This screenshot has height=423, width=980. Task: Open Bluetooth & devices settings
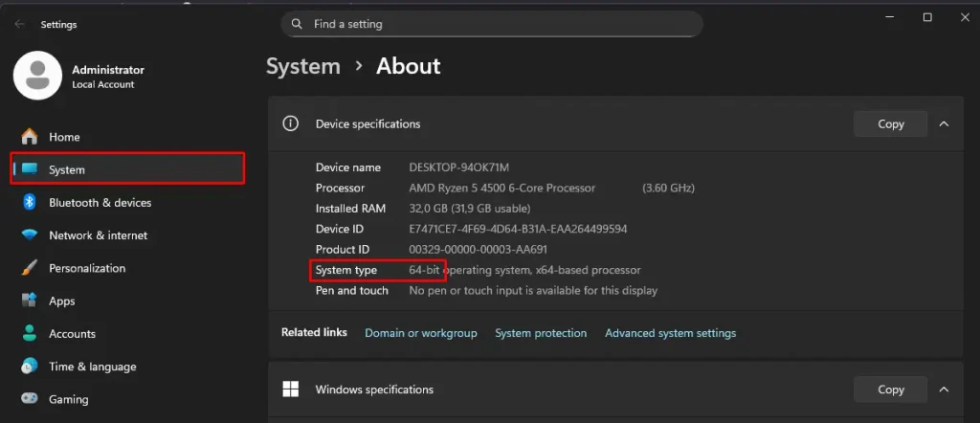pyautogui.click(x=127, y=203)
